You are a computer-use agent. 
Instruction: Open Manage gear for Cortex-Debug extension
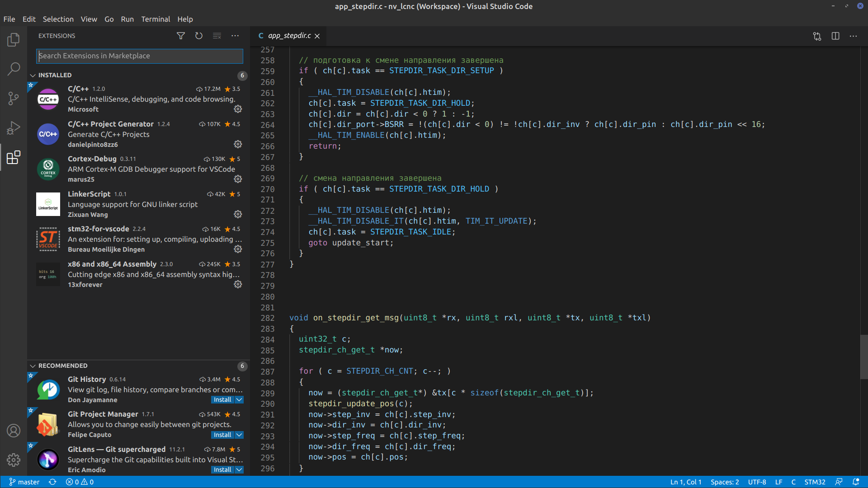click(238, 179)
